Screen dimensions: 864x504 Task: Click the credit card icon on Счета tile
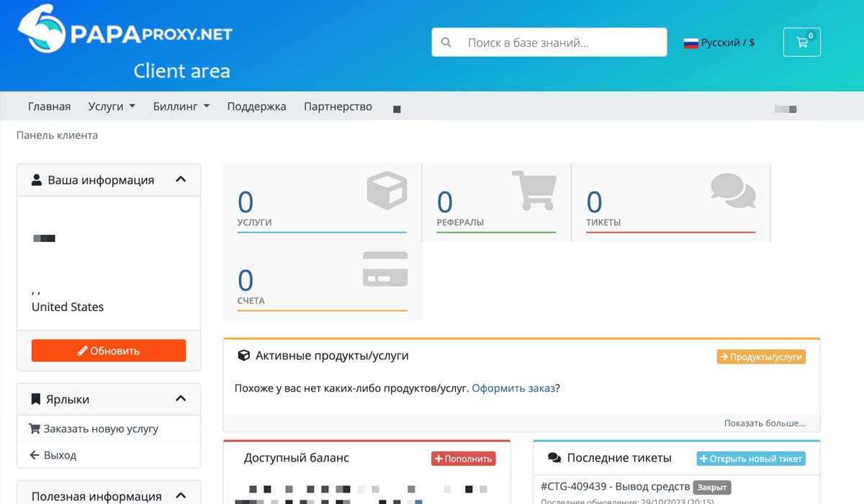tap(385, 269)
